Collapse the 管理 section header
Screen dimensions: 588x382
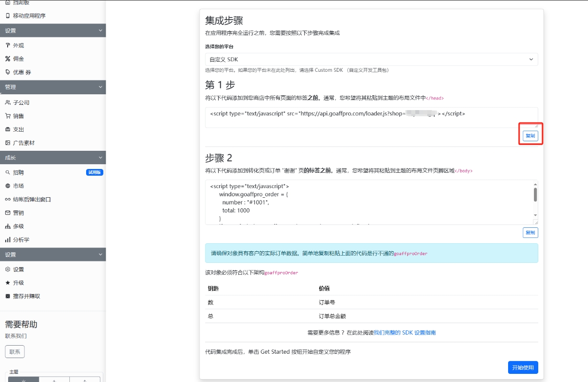[x=53, y=87]
